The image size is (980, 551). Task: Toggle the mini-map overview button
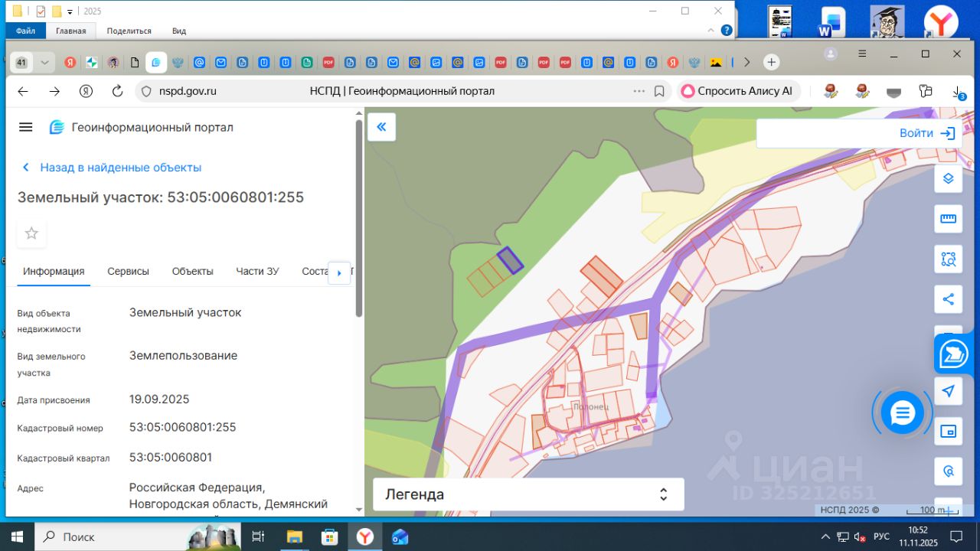948,432
